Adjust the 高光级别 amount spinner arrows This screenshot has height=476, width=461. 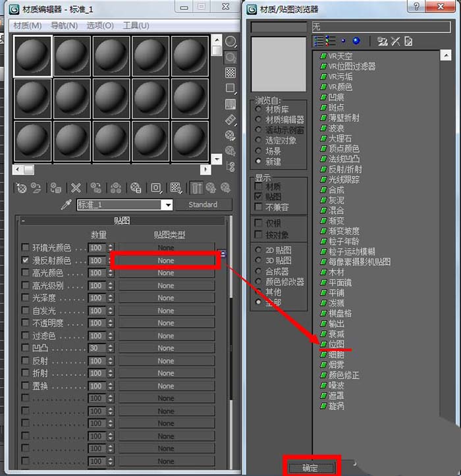pyautogui.click(x=111, y=285)
